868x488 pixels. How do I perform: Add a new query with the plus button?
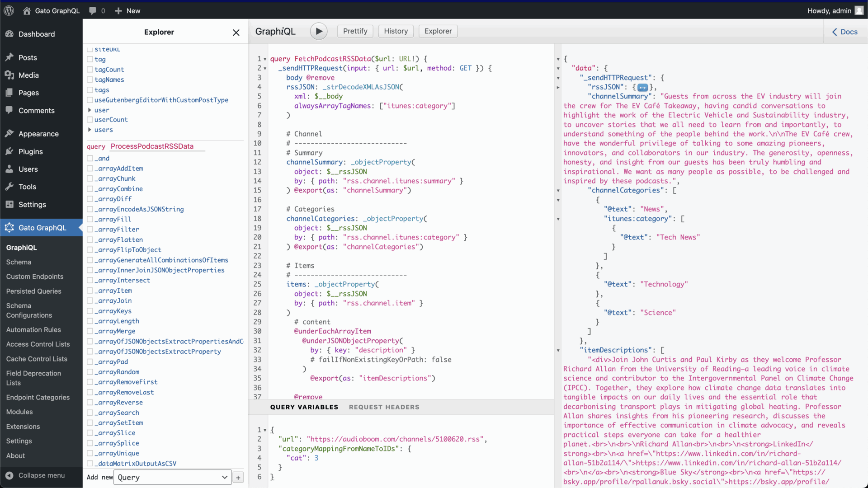pyautogui.click(x=238, y=477)
